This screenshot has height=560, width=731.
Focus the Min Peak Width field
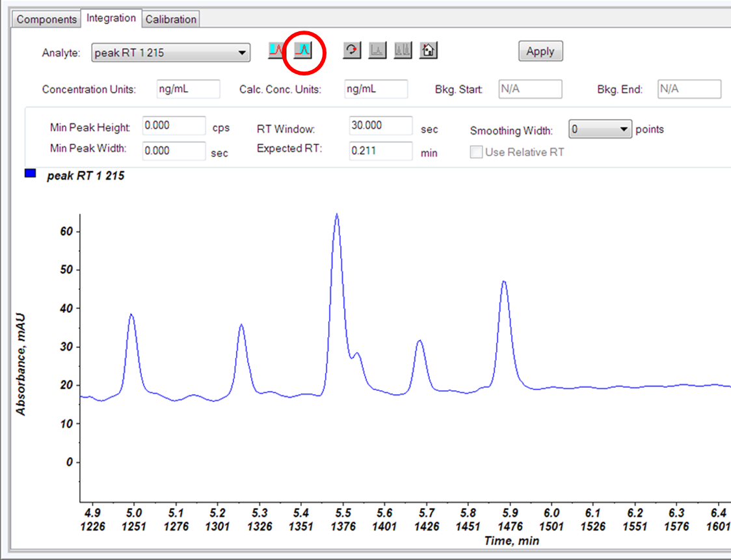click(x=174, y=150)
